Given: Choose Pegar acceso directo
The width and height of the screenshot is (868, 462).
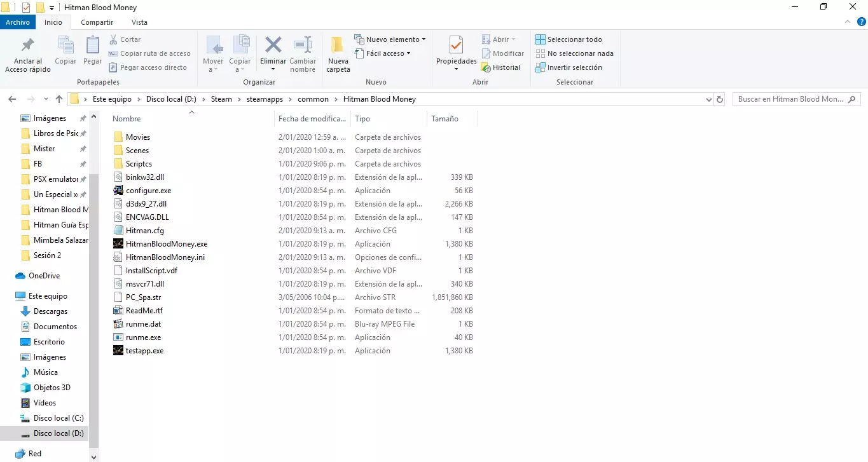Looking at the screenshot, I should coord(148,67).
